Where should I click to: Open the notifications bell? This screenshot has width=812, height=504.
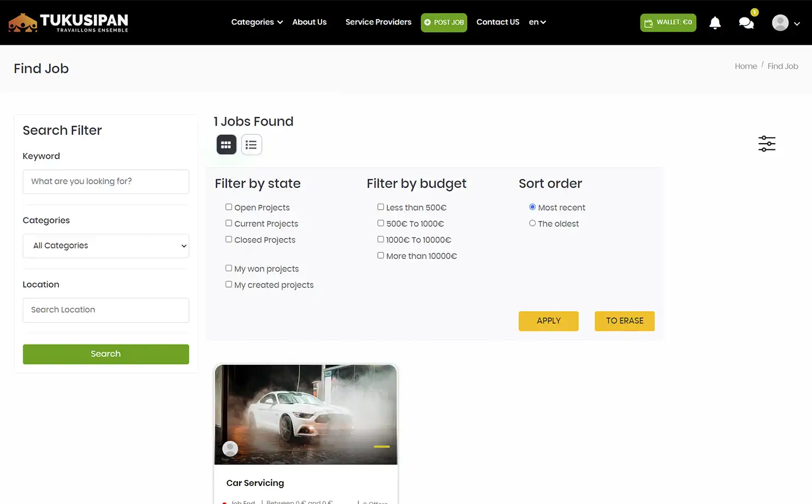(x=715, y=22)
